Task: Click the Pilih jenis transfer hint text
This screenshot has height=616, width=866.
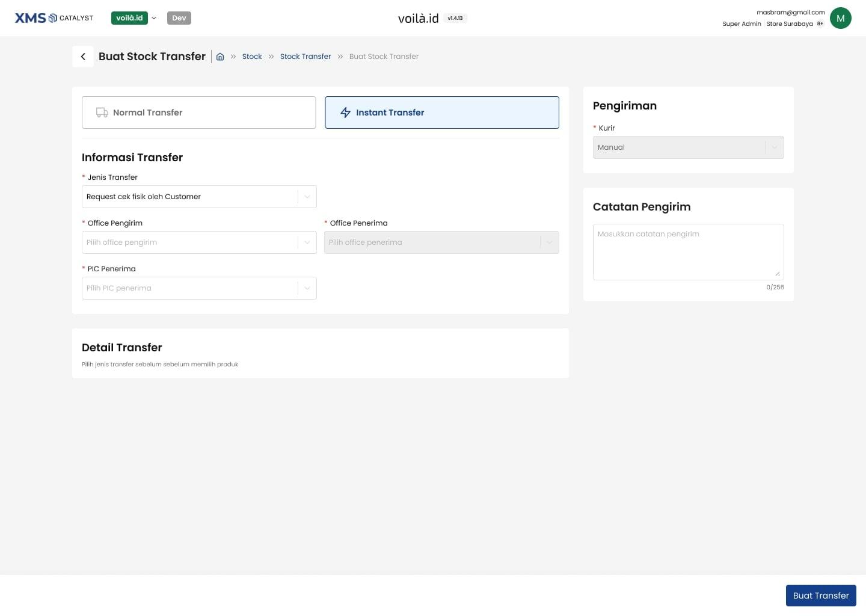Action: (160, 365)
